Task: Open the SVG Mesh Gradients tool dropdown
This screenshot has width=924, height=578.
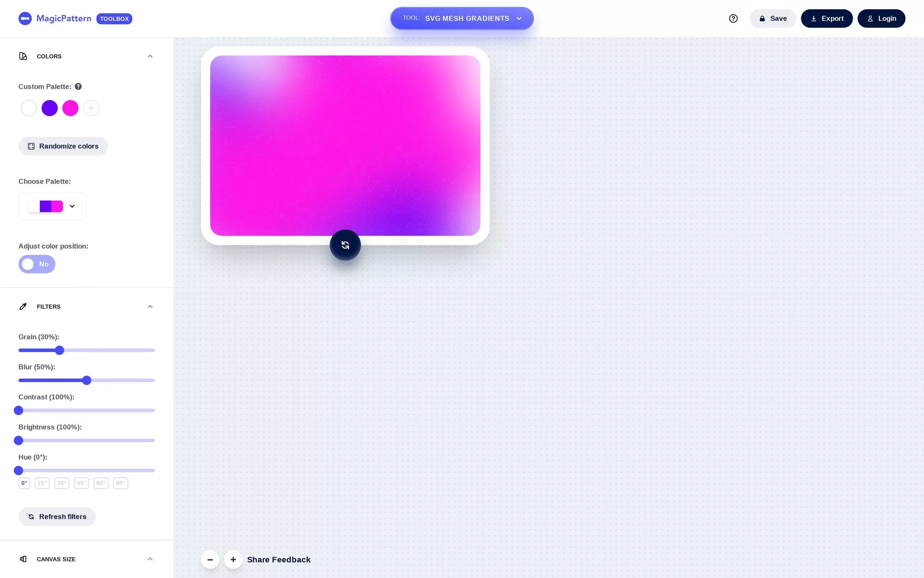Action: tap(520, 18)
